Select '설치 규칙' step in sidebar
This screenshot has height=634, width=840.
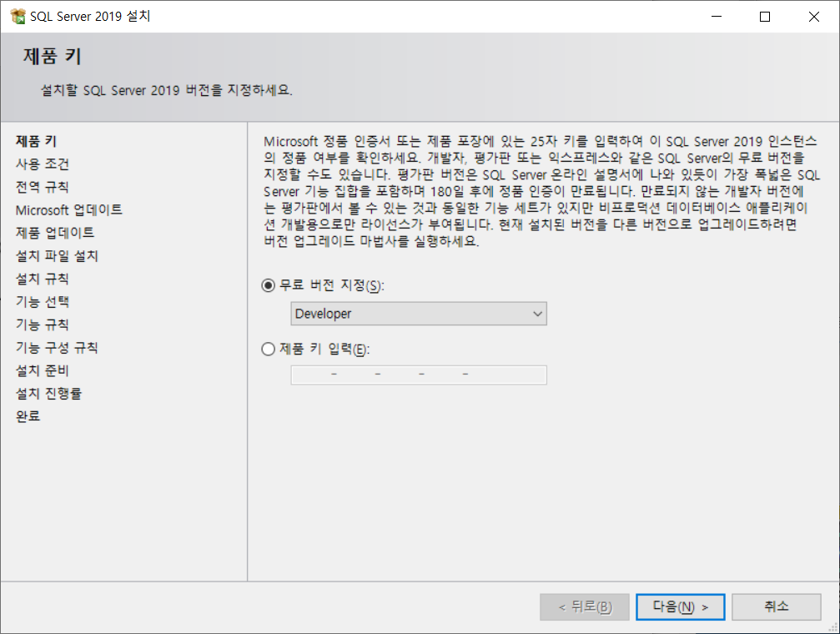coord(43,279)
